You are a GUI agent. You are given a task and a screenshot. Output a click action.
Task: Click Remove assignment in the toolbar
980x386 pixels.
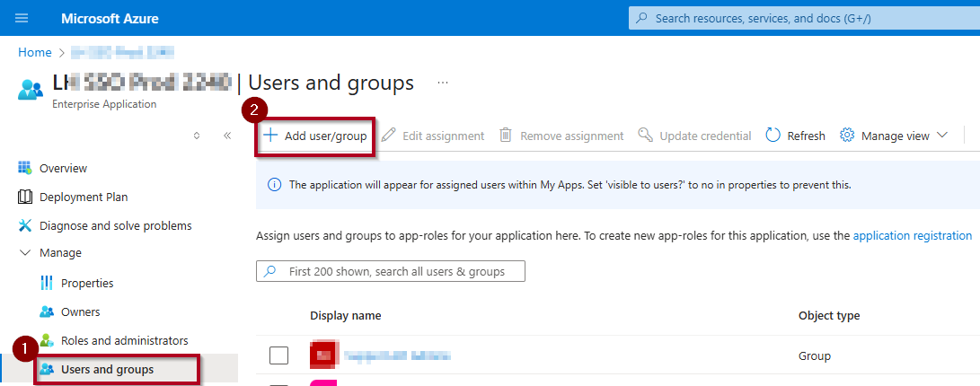pyautogui.click(x=561, y=136)
